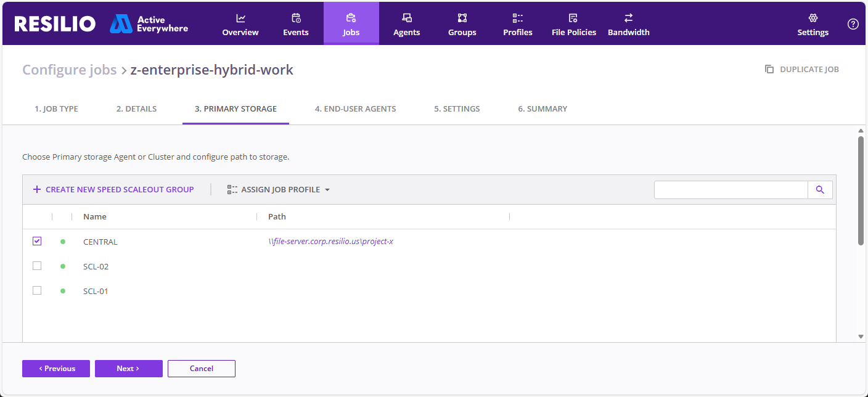This screenshot has height=397, width=868.
Task: Sort by Path column header
Action: tap(277, 217)
